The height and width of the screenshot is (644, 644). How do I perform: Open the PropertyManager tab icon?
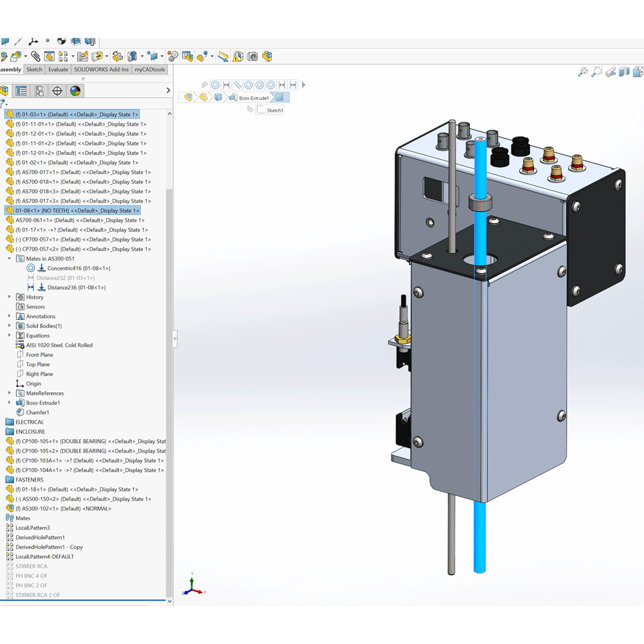(21, 91)
